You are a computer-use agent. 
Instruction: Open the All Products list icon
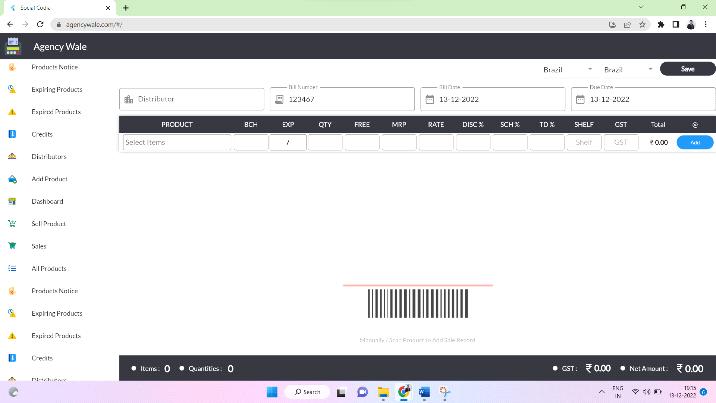coord(12,268)
